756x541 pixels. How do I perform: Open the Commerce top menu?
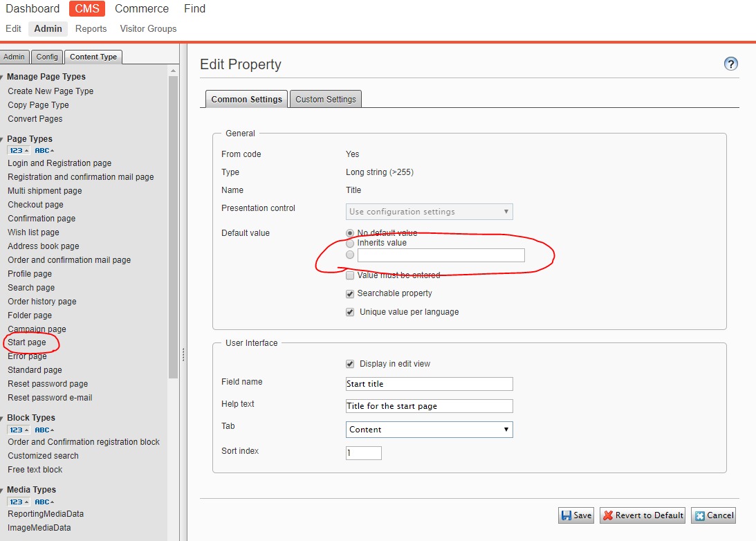point(142,9)
